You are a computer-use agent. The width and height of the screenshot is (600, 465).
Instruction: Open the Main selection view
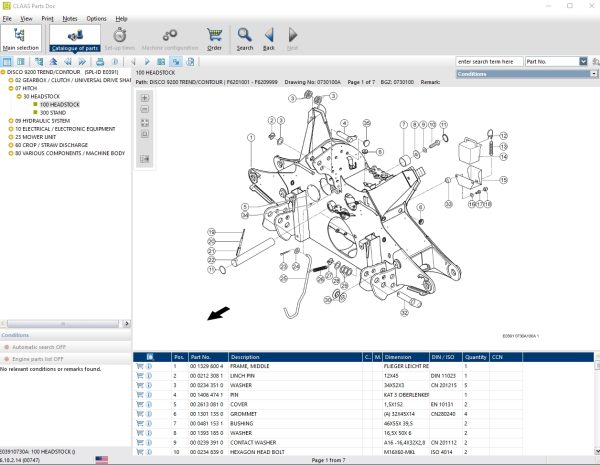21,38
